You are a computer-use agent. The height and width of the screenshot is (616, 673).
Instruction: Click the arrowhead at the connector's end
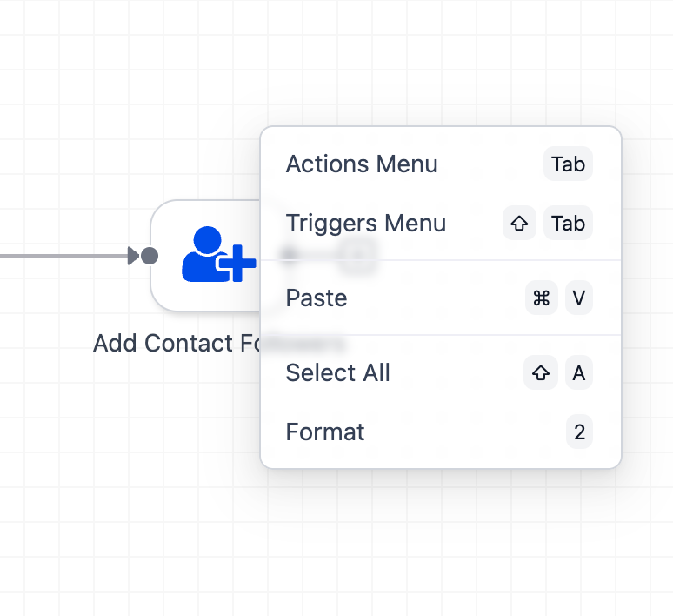tap(133, 256)
